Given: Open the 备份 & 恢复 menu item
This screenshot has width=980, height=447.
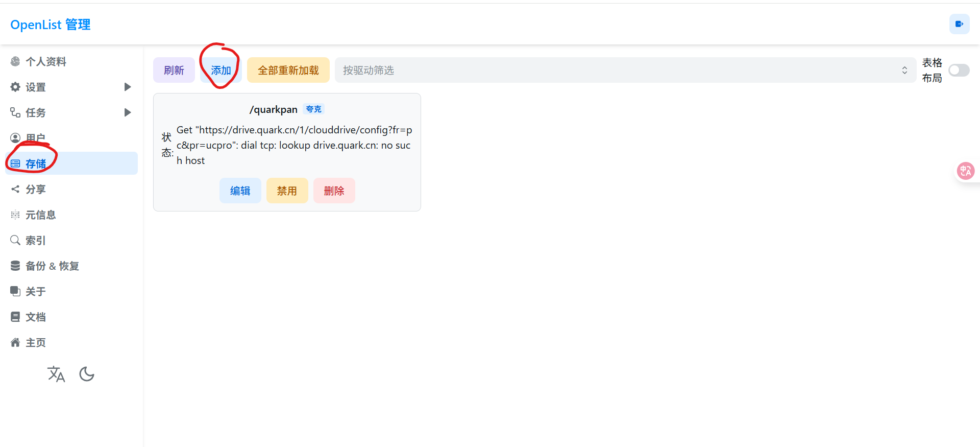Looking at the screenshot, I should pos(71,266).
